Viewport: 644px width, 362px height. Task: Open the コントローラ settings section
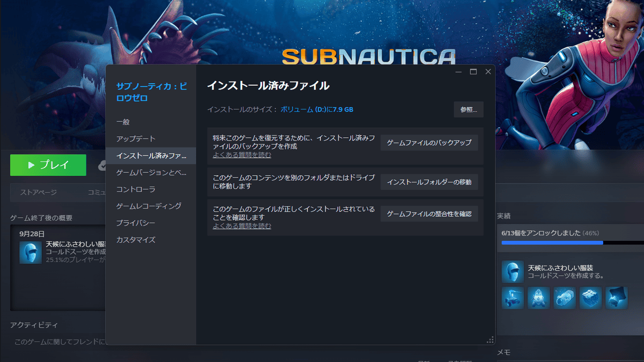pos(151,189)
